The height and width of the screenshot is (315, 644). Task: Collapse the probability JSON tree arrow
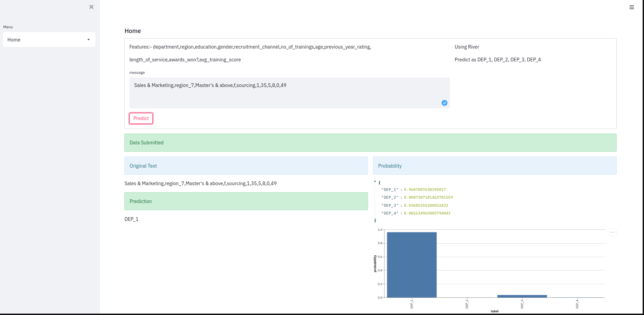tap(375, 182)
